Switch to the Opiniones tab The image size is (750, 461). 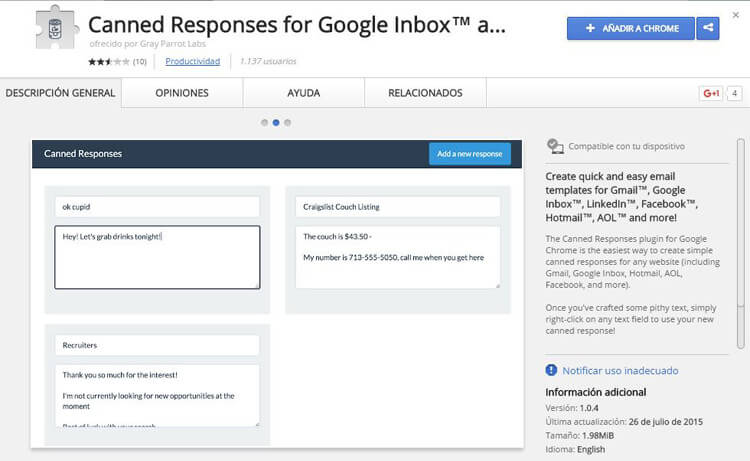(182, 93)
